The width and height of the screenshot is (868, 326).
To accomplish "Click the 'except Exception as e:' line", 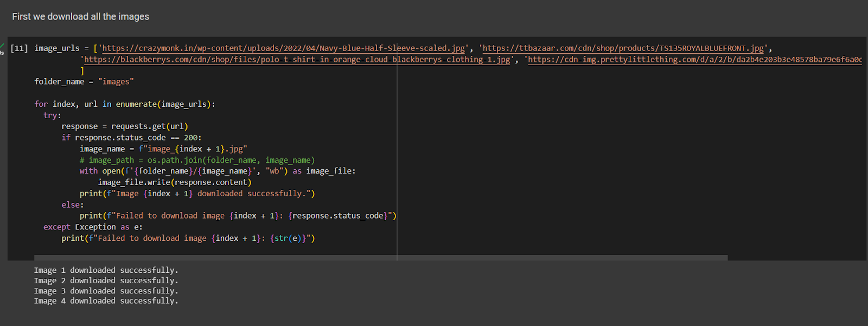I will [x=93, y=227].
